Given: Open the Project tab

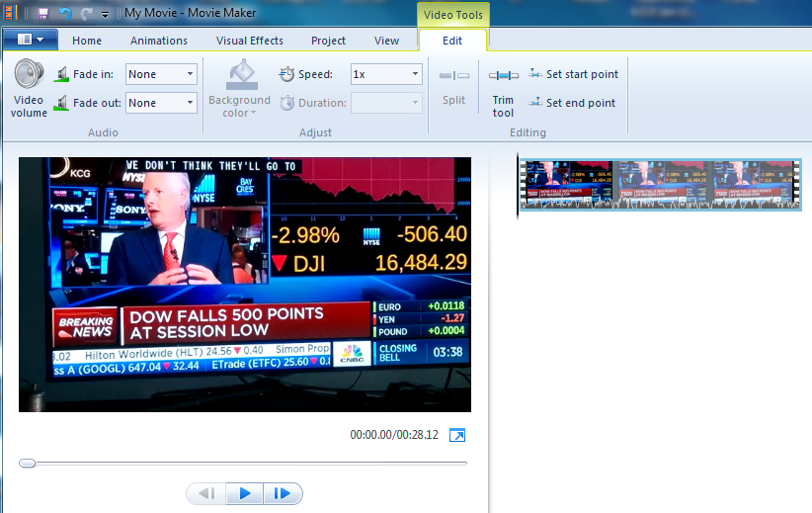Looking at the screenshot, I should (328, 41).
